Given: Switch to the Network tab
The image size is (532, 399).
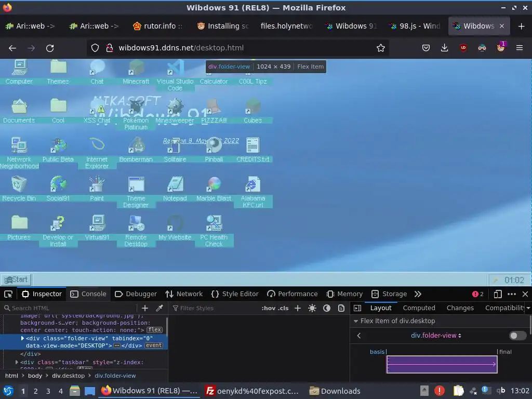Looking at the screenshot, I should click(x=184, y=294).
